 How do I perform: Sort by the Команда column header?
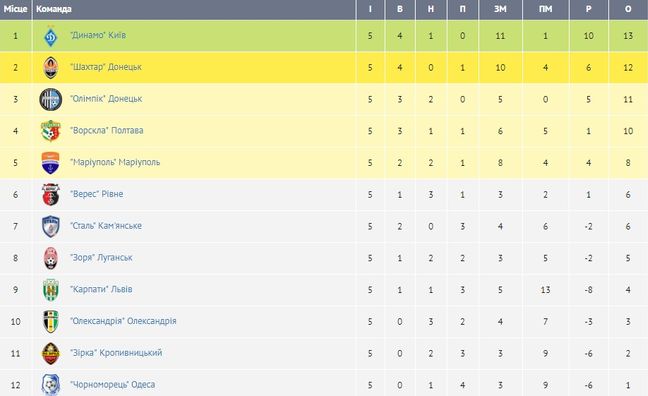[54, 9]
